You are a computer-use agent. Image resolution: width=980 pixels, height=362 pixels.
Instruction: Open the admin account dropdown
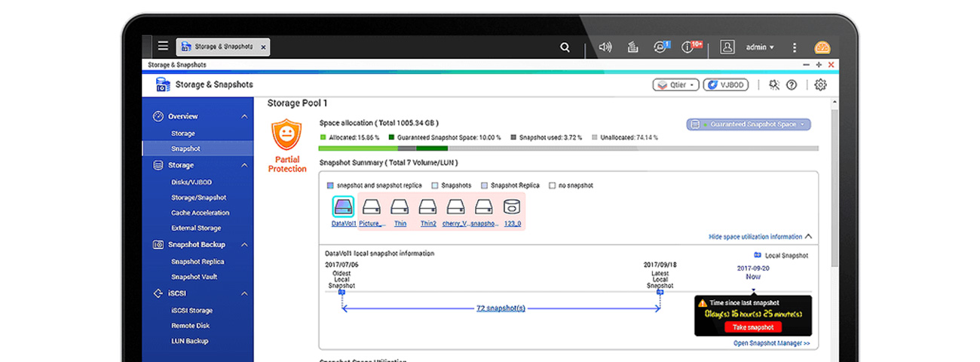[760, 47]
